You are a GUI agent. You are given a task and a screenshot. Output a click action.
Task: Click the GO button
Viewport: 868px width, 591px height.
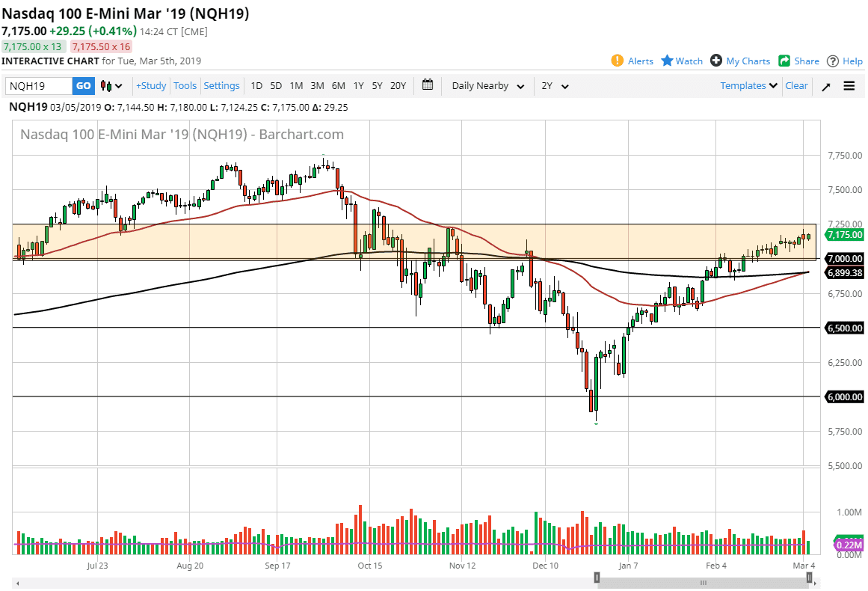pyautogui.click(x=82, y=85)
